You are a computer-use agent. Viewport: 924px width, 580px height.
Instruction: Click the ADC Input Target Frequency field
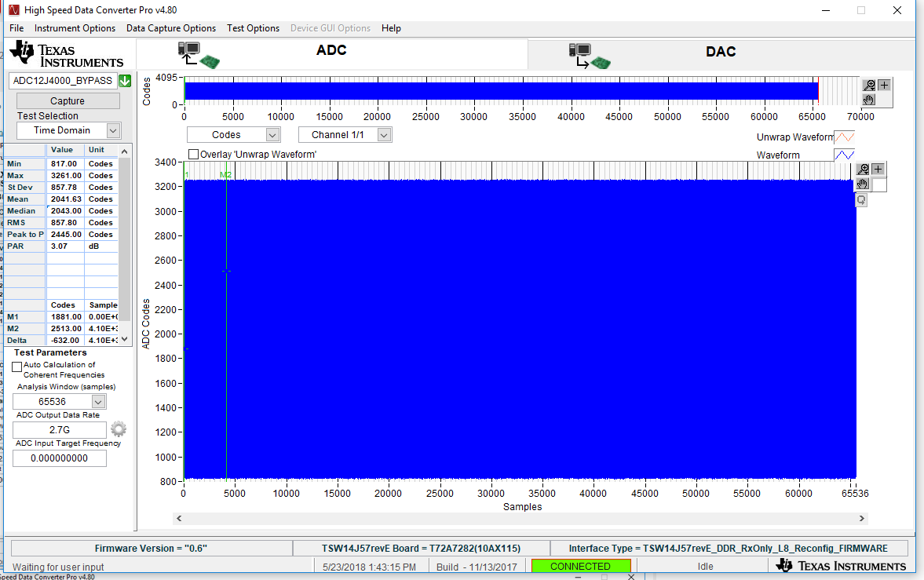coord(60,458)
